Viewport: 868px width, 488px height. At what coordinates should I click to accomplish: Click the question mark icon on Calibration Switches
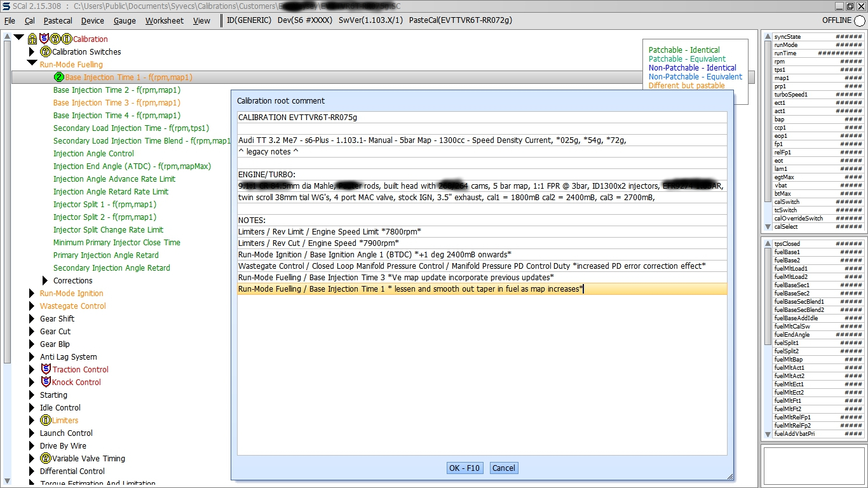45,52
